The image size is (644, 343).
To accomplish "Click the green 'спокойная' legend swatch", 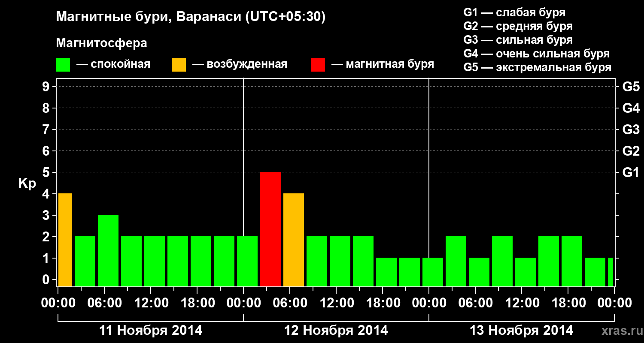I will [x=63, y=65].
